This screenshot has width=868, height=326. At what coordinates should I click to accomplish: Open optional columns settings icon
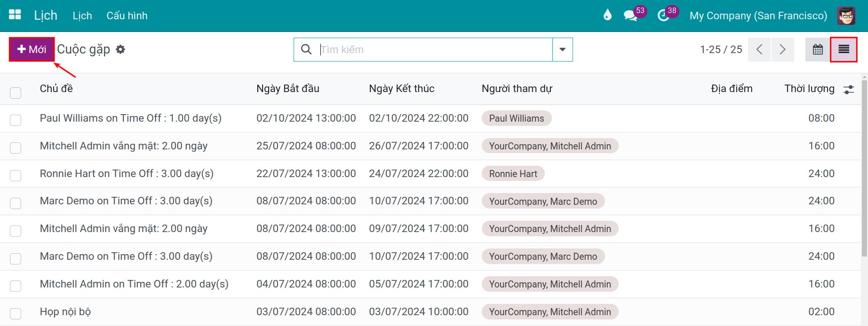click(849, 89)
